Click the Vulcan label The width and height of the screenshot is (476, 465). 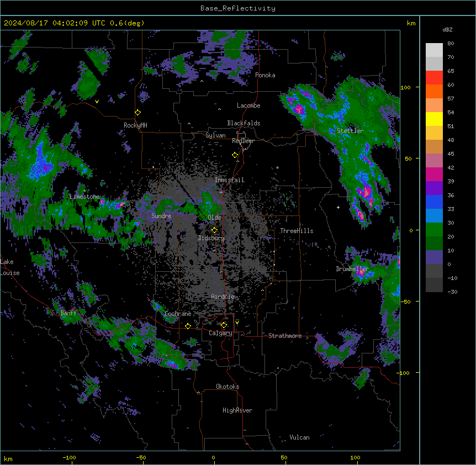[299, 437]
